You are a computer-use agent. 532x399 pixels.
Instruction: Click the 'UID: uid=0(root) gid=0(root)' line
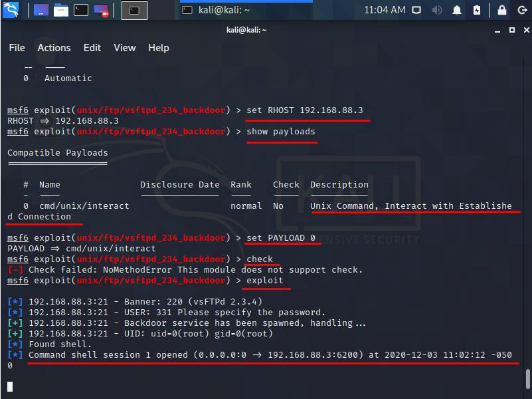coord(140,334)
